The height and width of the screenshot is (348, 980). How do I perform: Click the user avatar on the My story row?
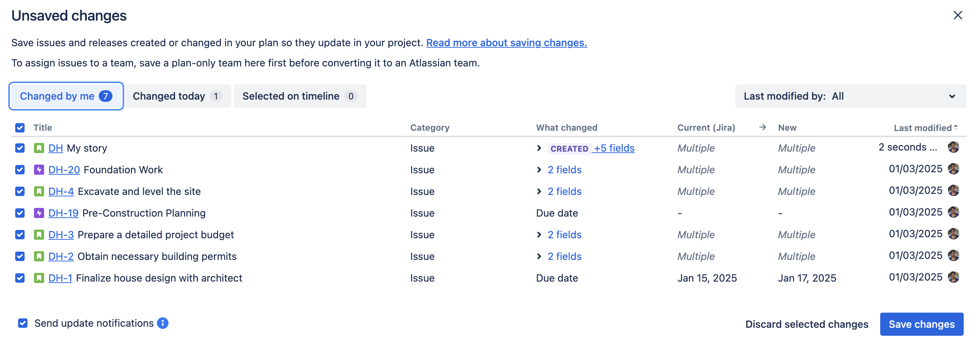pos(954,147)
